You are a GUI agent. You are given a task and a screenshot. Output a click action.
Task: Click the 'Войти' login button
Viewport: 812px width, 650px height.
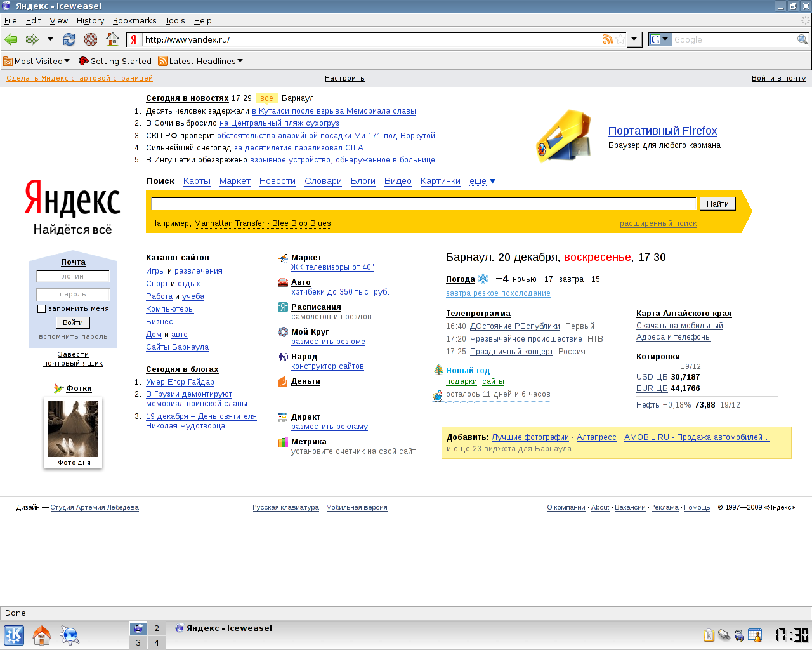pos(73,322)
